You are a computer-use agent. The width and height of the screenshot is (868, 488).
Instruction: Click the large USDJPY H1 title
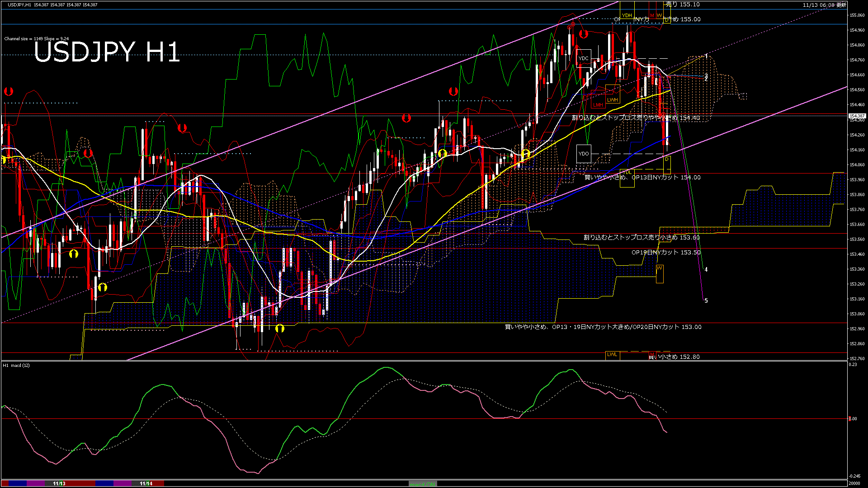tap(107, 52)
